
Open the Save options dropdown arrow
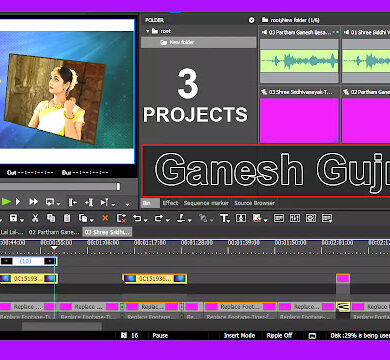pos(22,220)
